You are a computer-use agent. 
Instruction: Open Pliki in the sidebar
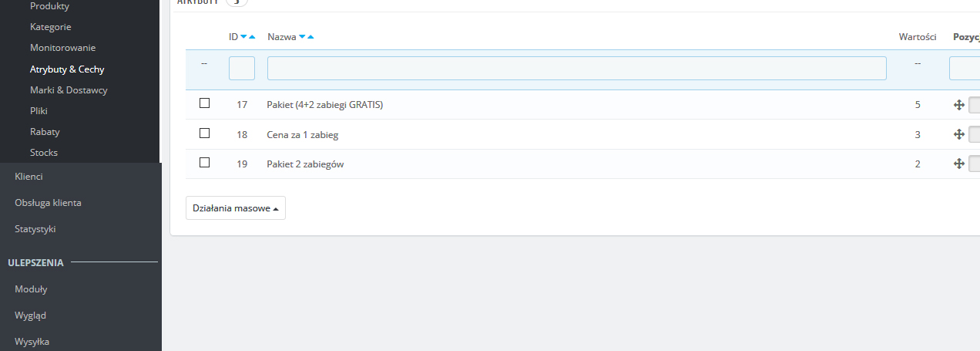coord(39,110)
